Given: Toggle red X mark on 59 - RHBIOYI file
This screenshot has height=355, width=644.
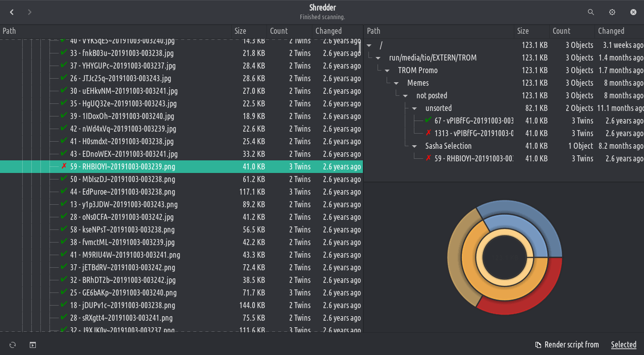Looking at the screenshot, I should click(x=64, y=166).
